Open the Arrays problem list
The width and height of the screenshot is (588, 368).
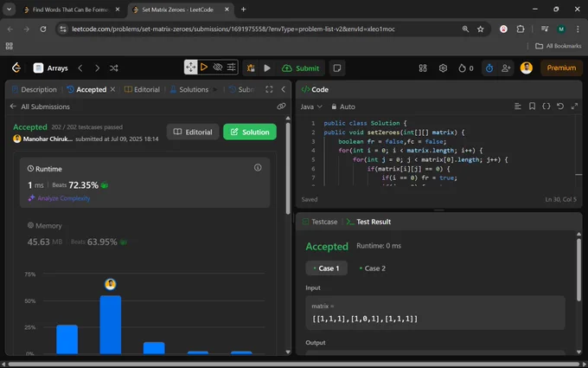(x=51, y=68)
